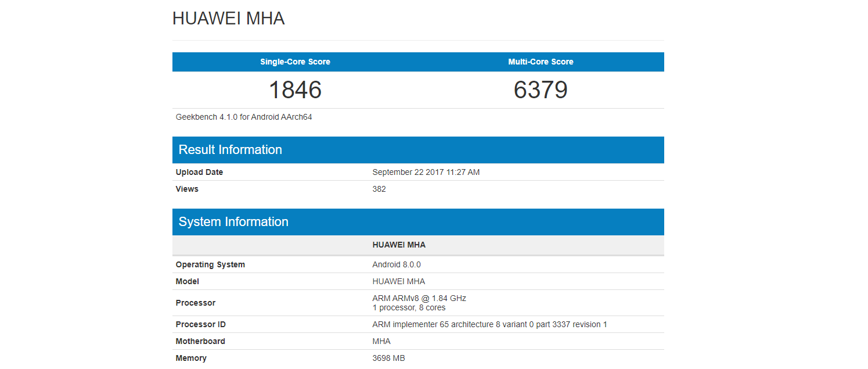Select the 3698 MB memory value
The height and width of the screenshot is (369, 868).
(389, 358)
